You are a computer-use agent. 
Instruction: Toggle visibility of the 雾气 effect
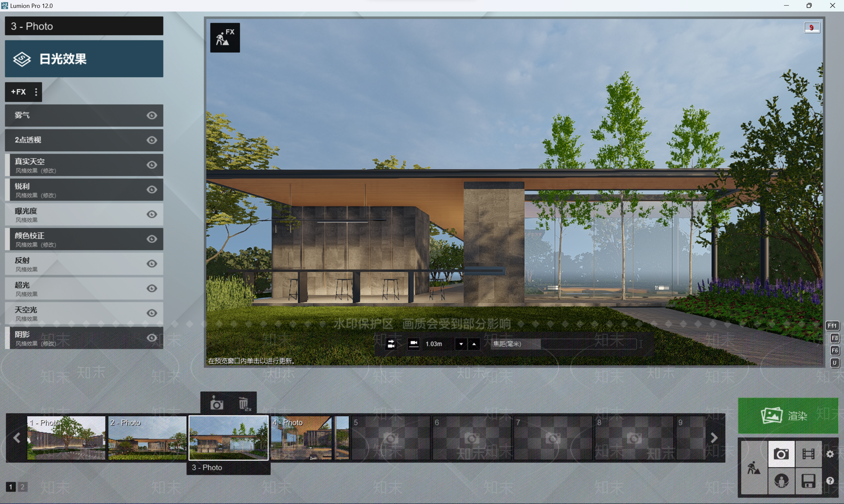click(x=152, y=115)
